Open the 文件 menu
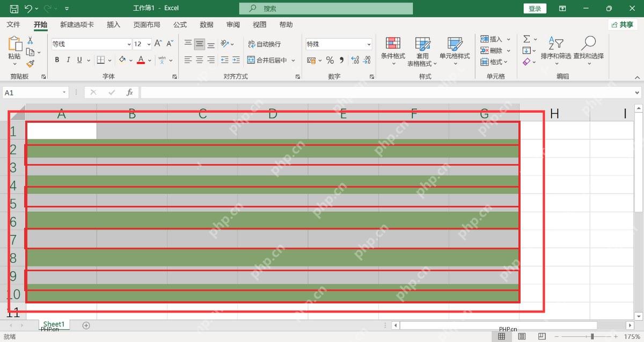This screenshot has width=644, height=342. [x=13, y=25]
